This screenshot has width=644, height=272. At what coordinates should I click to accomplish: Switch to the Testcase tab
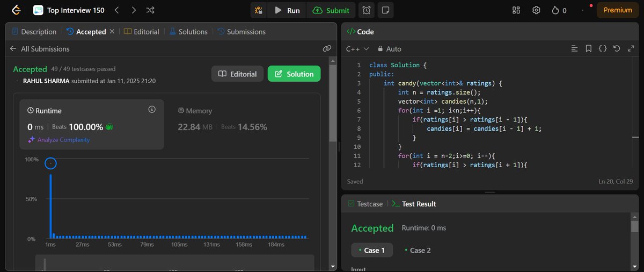365,204
